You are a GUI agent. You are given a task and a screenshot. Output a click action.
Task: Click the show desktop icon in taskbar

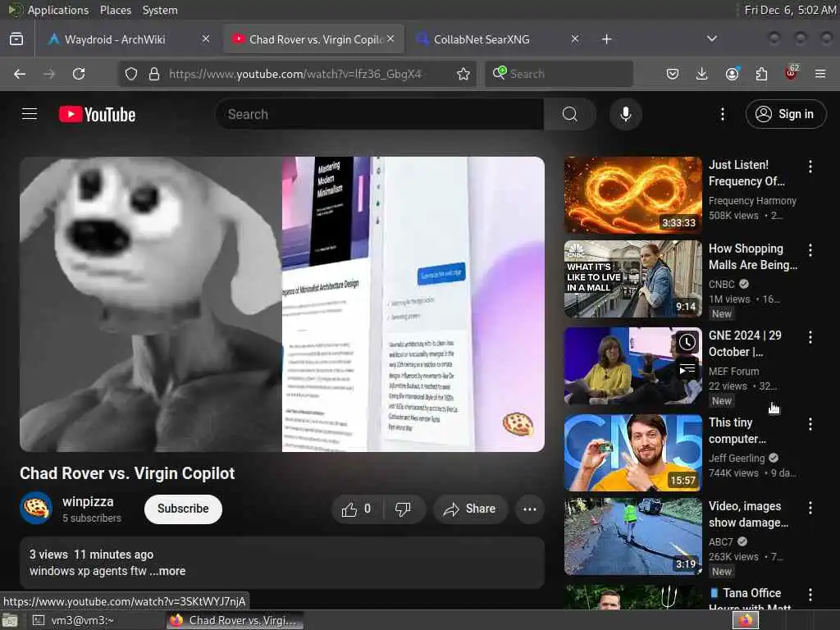pos(10,620)
